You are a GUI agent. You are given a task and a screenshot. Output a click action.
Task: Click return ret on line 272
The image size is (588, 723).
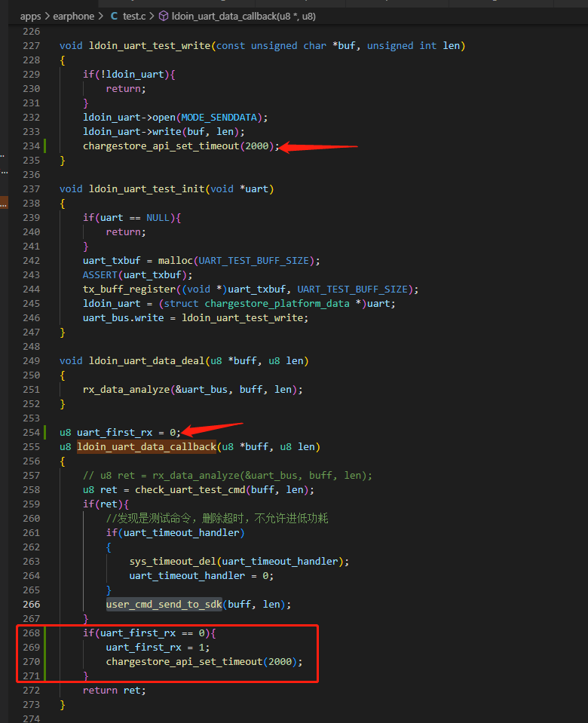(115, 691)
